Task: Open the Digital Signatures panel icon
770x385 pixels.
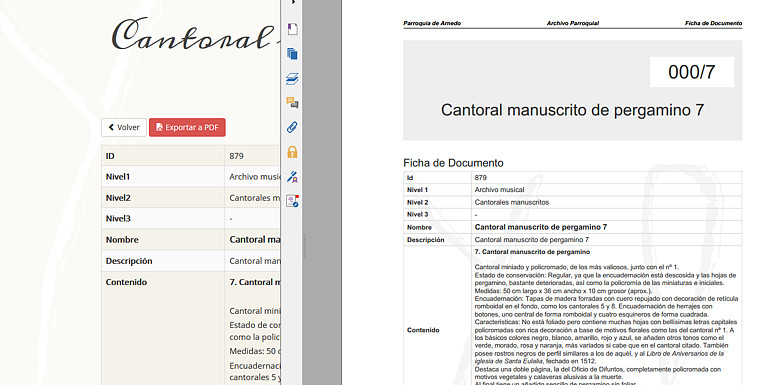Action: tap(292, 176)
